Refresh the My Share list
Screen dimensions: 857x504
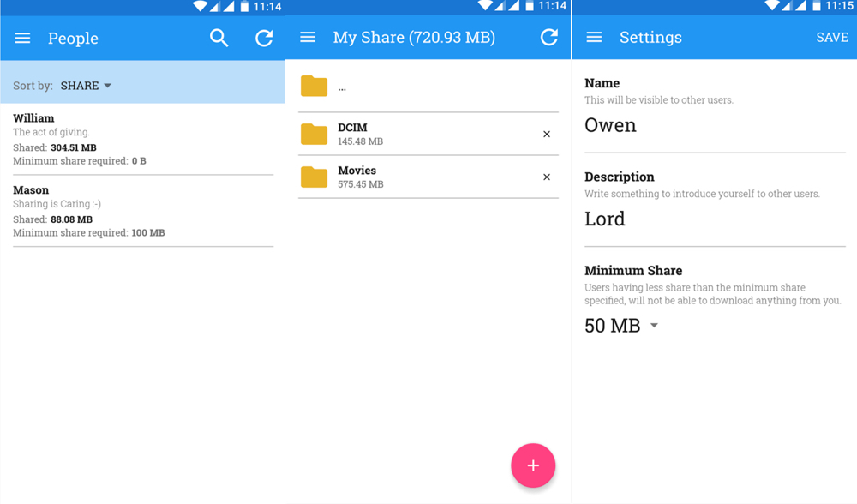pos(549,38)
